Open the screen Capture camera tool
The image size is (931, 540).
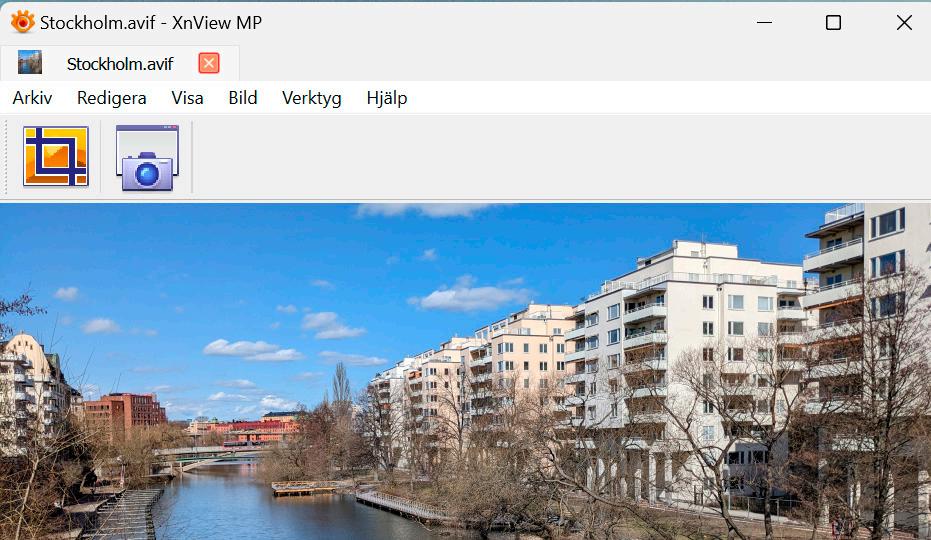point(147,157)
